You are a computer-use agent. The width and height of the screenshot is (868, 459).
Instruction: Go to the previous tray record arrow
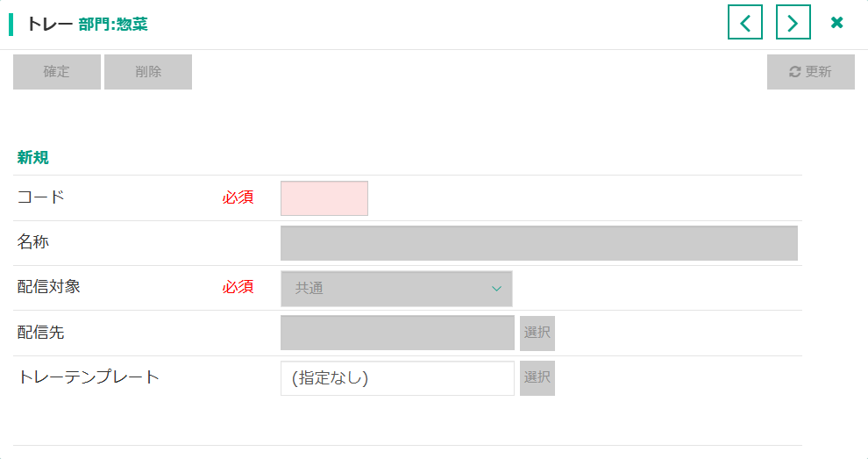point(745,23)
